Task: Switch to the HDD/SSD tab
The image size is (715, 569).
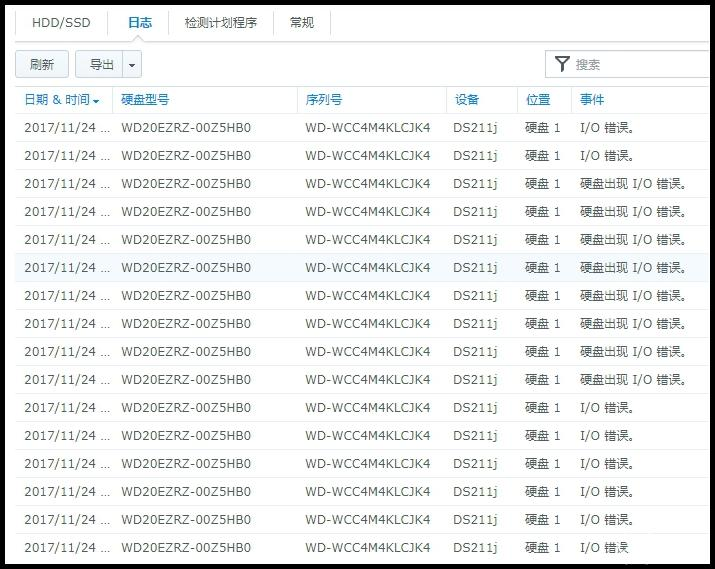Action: coord(61,23)
